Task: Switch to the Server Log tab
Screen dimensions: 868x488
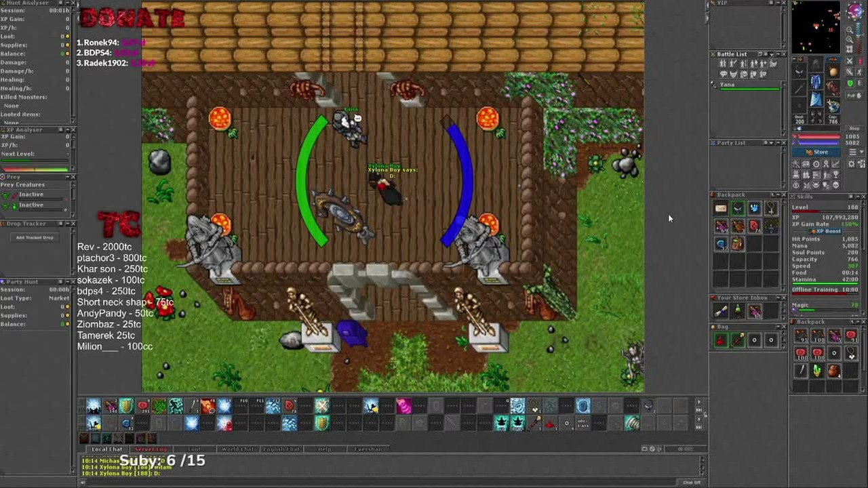Action: click(151, 449)
